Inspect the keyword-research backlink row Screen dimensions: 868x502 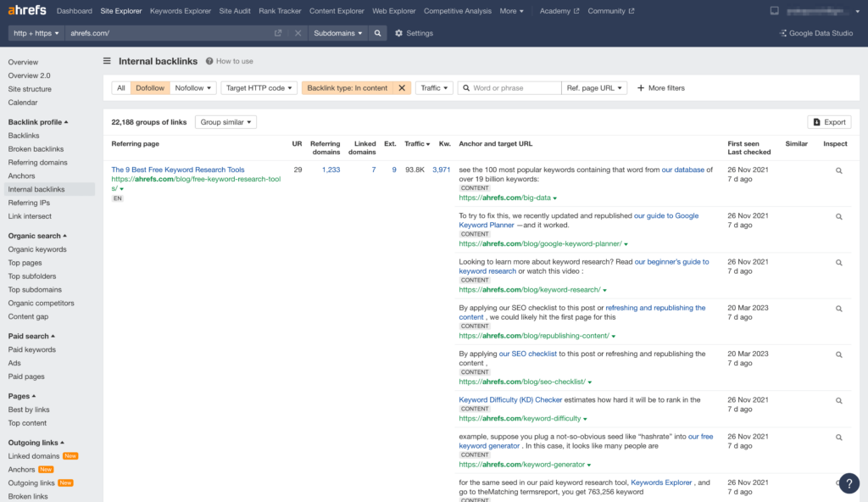click(838, 263)
